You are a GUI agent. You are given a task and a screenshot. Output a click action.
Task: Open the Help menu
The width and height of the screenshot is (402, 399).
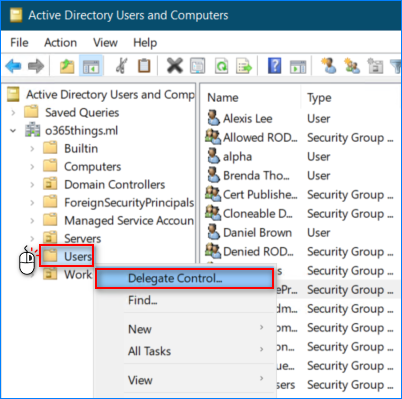coord(145,43)
